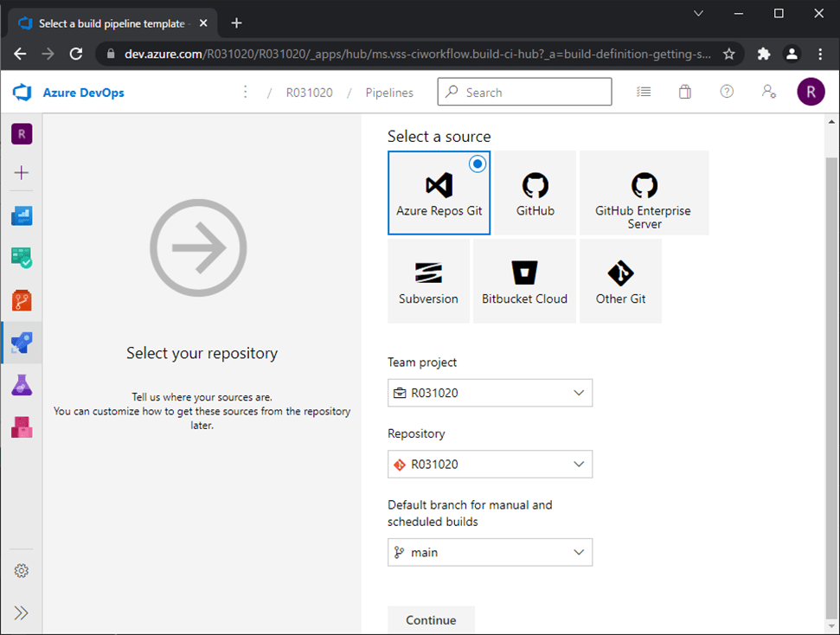This screenshot has width=840, height=635.
Task: Click the forward navigation arrow
Action: coord(48,54)
